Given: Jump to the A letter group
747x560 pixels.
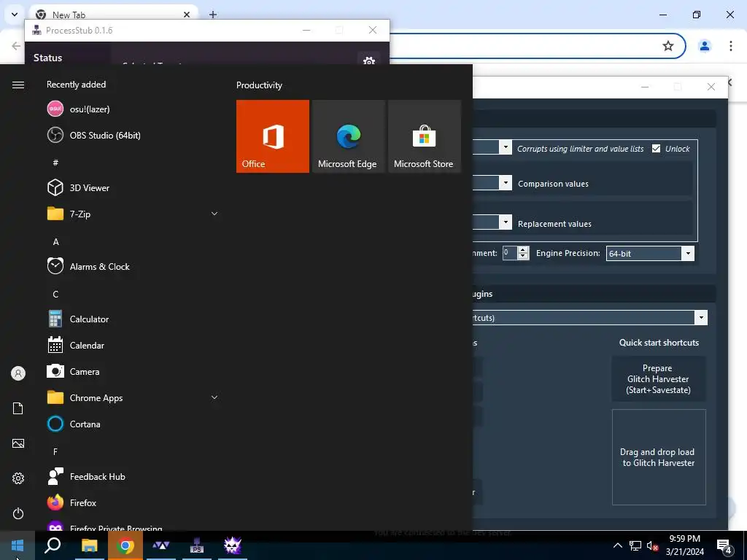Looking at the screenshot, I should pyautogui.click(x=55, y=242).
